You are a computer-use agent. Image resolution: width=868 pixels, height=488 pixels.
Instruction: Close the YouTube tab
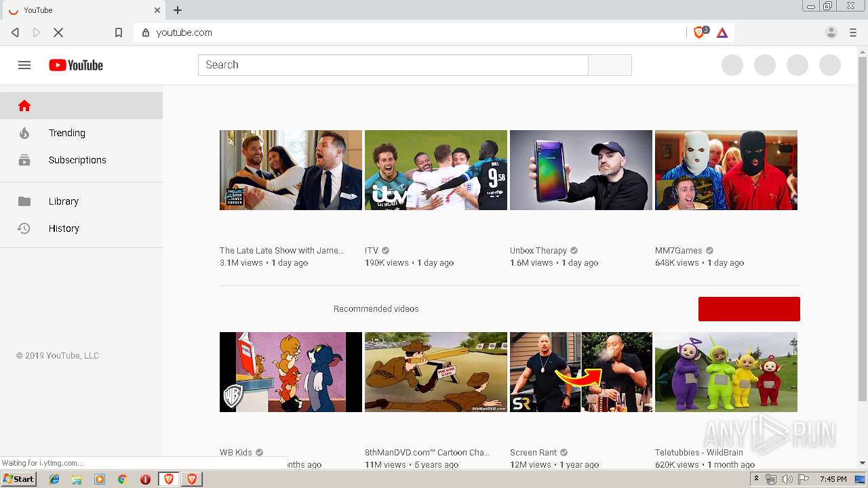tap(157, 10)
